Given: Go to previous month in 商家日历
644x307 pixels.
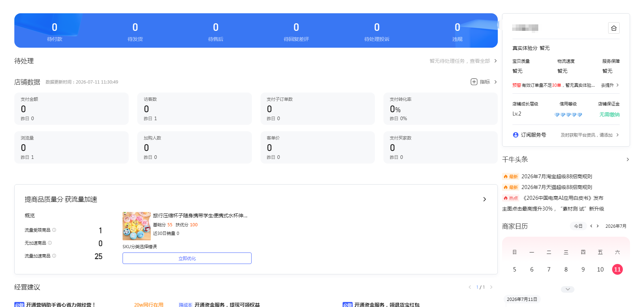Looking at the screenshot, I should click(591, 226).
